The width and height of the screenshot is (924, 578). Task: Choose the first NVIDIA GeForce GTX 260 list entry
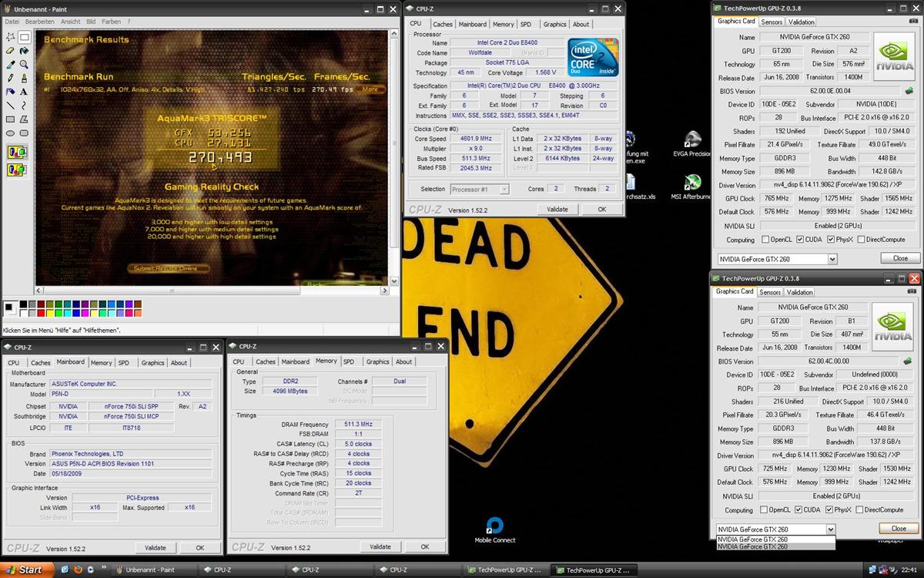click(x=775, y=539)
